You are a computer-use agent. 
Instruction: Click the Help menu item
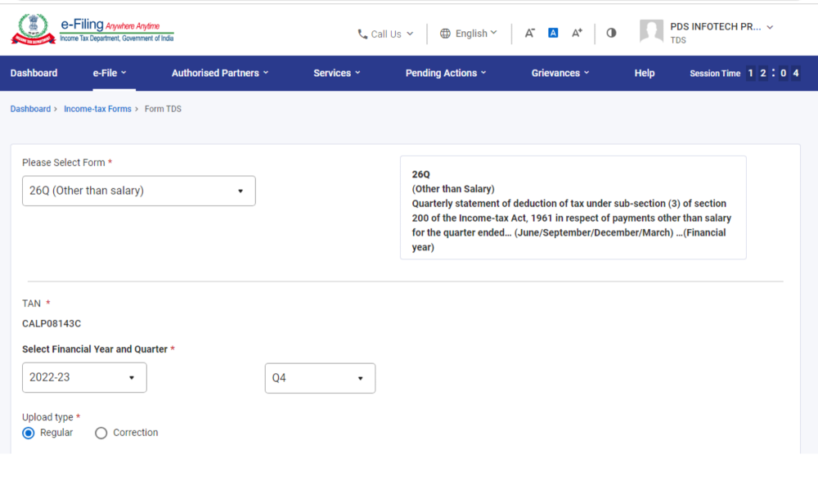coord(645,73)
